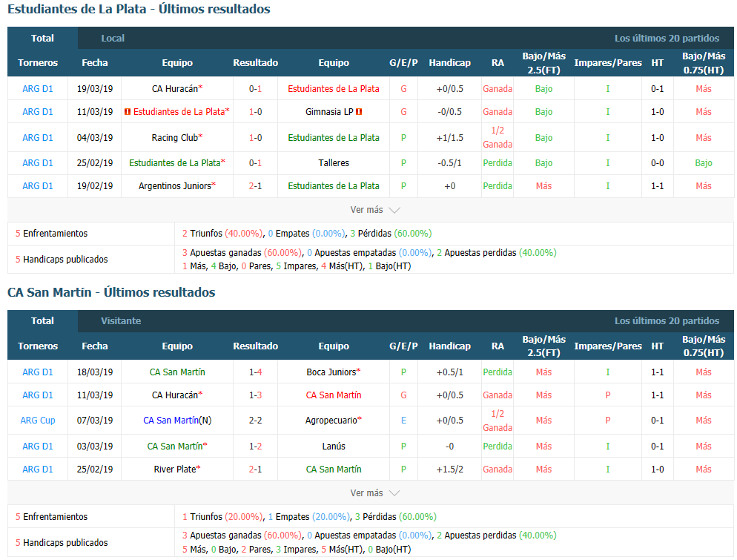Click Estudiantes de La Plata - Últimos resultados heading

139,9
